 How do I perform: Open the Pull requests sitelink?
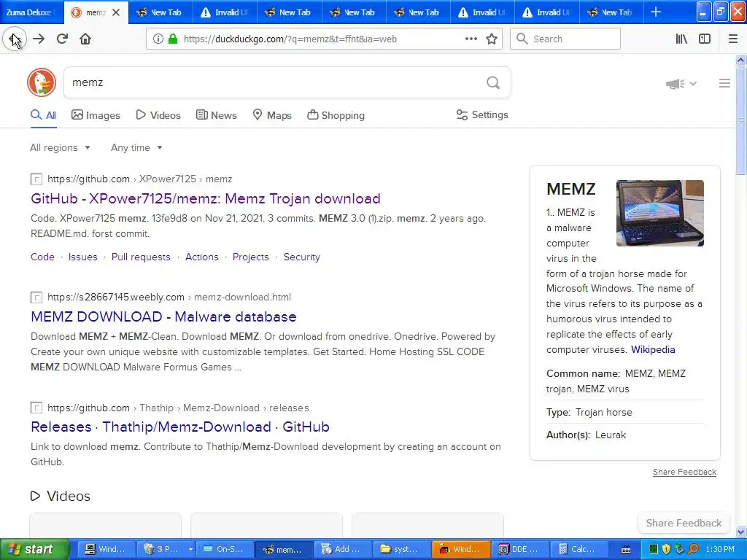pyautogui.click(x=141, y=257)
